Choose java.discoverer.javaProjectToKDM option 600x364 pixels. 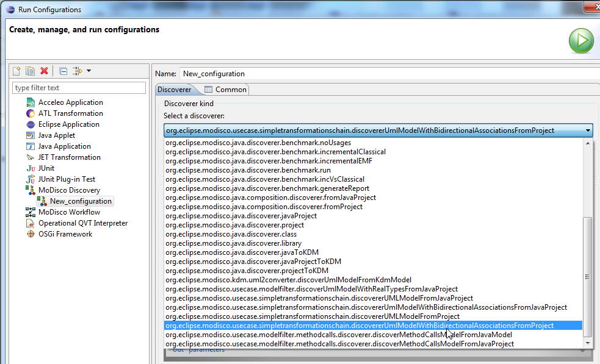[x=373, y=262]
